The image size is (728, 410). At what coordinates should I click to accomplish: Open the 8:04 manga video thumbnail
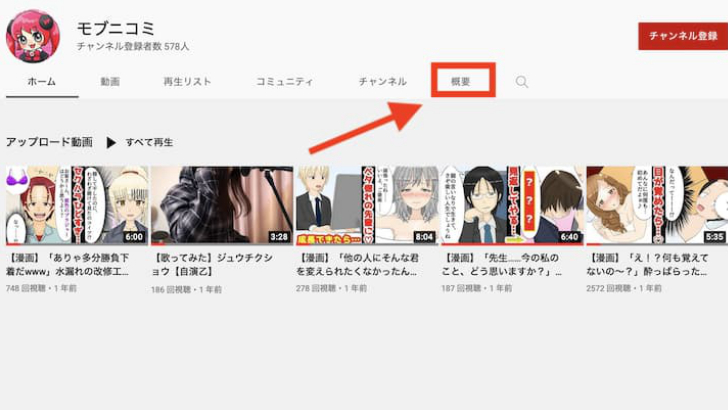pos(367,205)
